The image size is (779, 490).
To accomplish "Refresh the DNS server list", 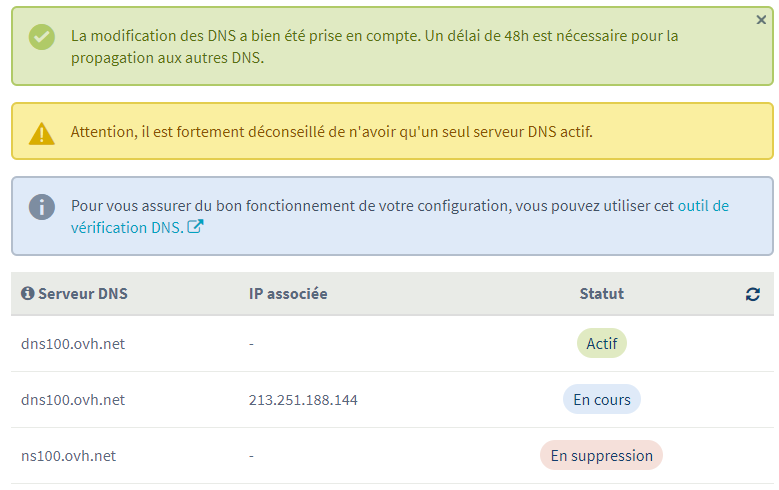I will [x=752, y=294].
